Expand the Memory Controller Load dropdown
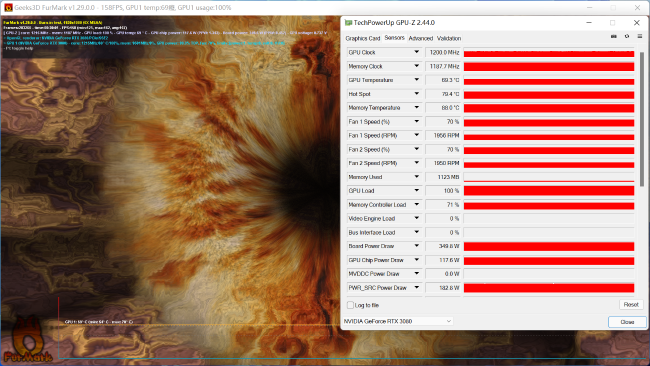650x366 pixels. (416, 204)
